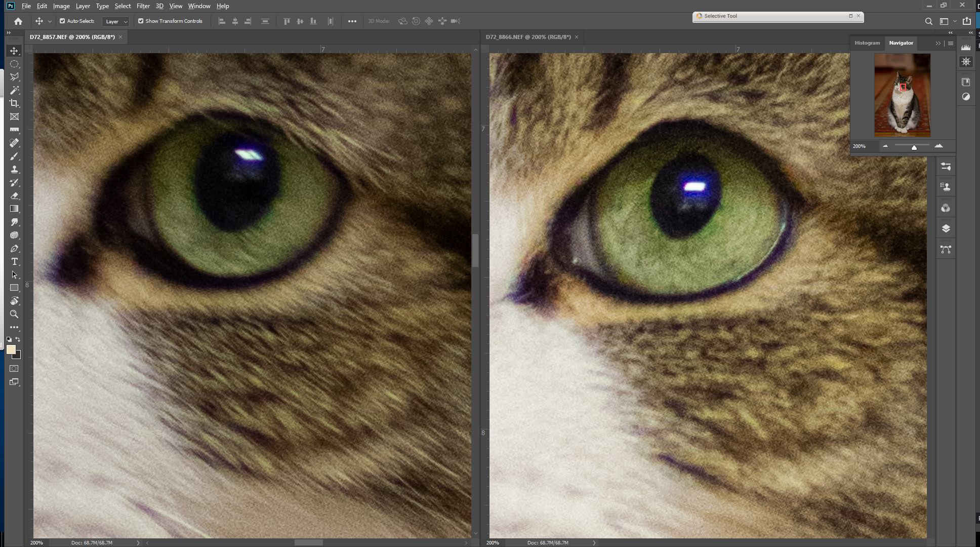The height and width of the screenshot is (547, 980).
Task: Click the Navigator zoom out button
Action: [x=885, y=146]
